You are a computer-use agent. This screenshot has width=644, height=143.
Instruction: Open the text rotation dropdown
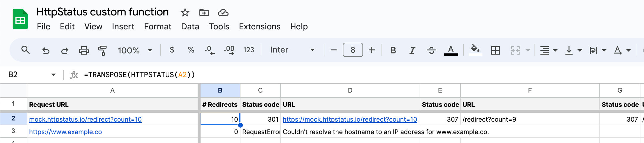coord(622,50)
